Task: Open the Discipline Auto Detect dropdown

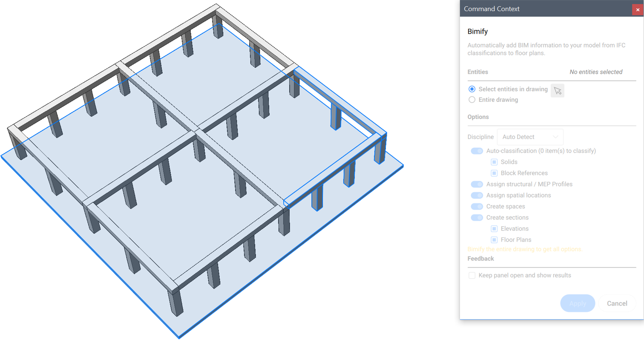Action: click(530, 137)
